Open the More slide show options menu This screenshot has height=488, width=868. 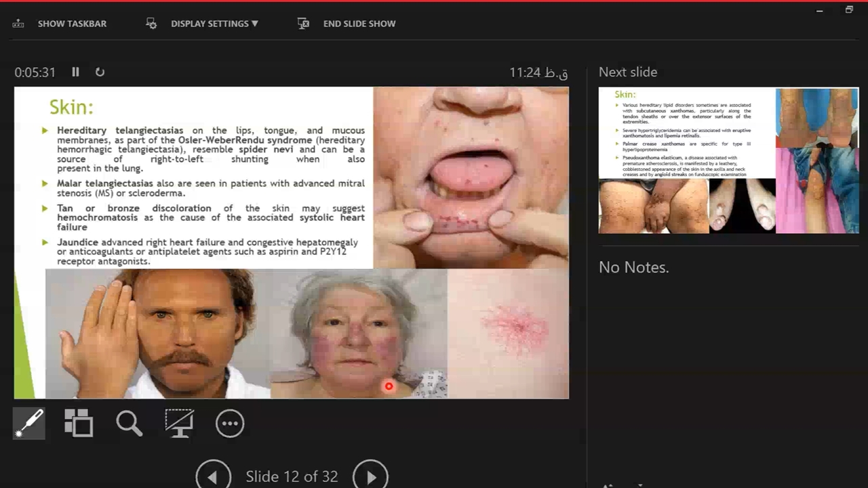(230, 424)
